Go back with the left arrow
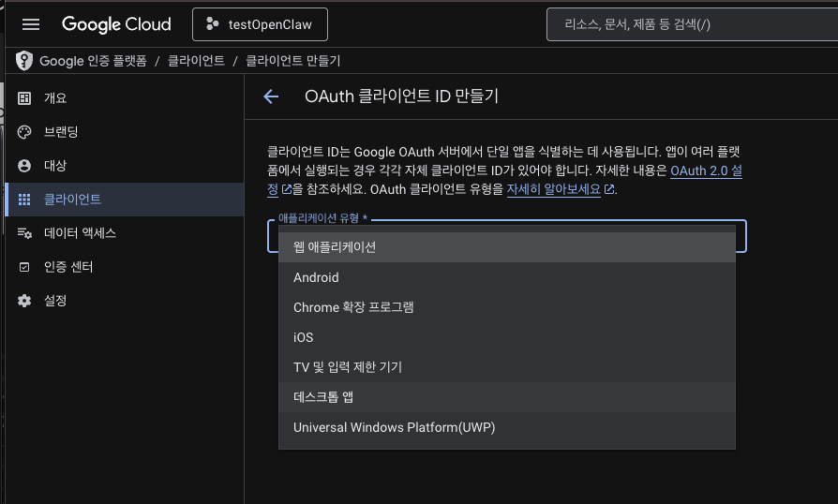838x504 pixels. pyautogui.click(x=271, y=96)
